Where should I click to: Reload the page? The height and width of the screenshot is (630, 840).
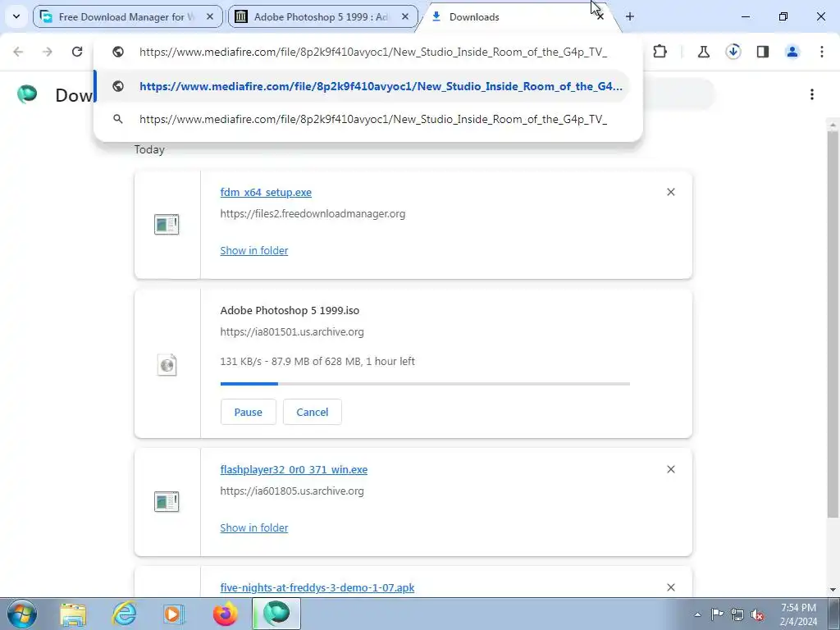pyautogui.click(x=77, y=52)
